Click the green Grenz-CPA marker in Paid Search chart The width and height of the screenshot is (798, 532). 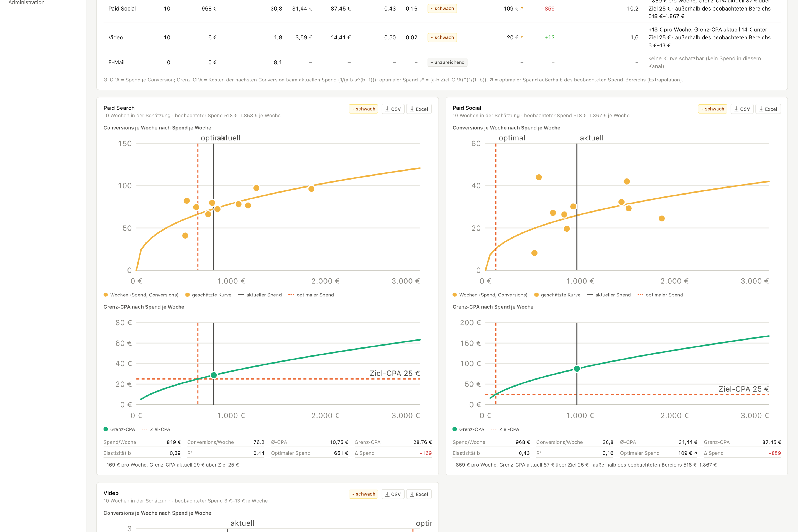click(x=214, y=375)
